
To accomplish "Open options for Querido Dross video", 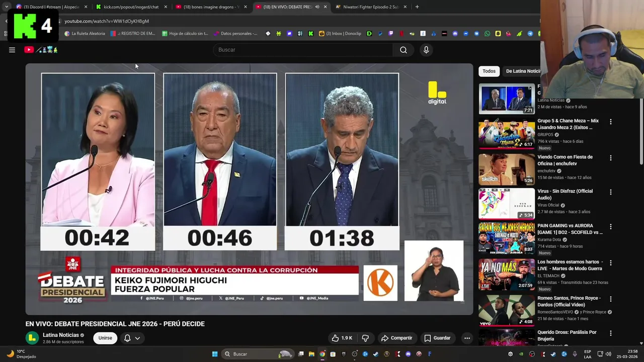I will tap(611, 333).
